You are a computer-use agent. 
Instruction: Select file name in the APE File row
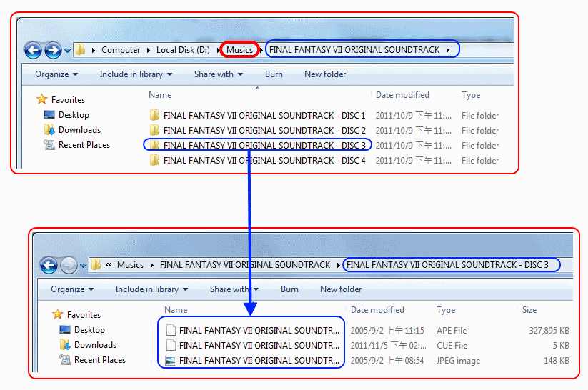point(259,331)
